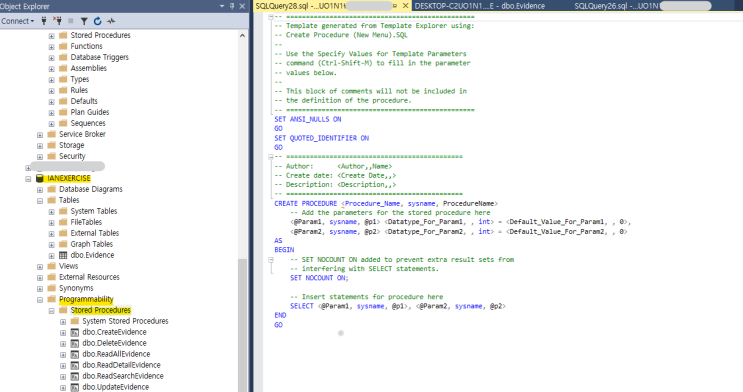Click the END keyword in editor

pyautogui.click(x=280, y=315)
